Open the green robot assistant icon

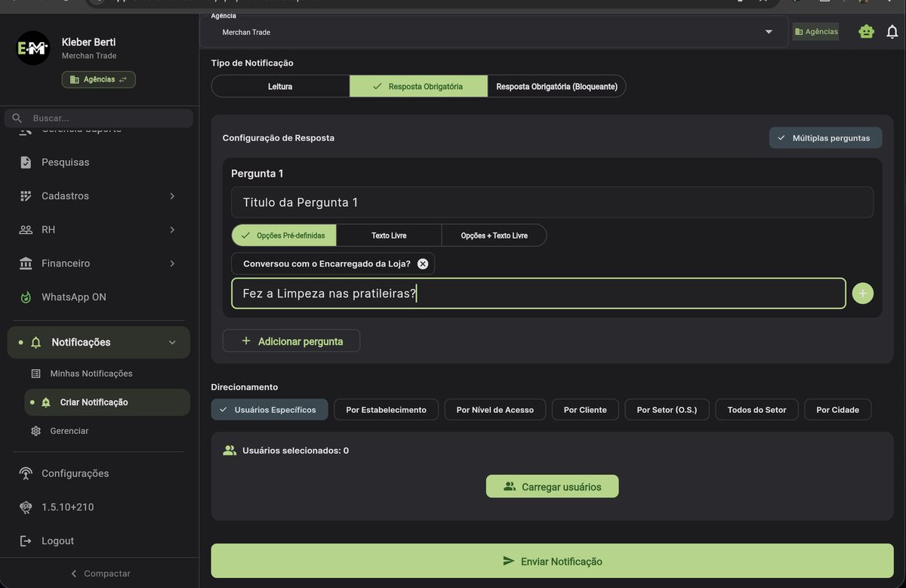(x=866, y=31)
